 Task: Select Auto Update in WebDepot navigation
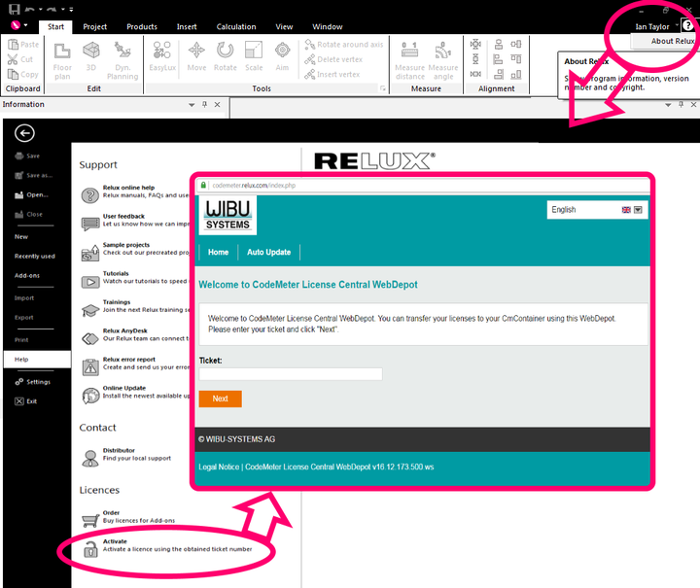268,252
